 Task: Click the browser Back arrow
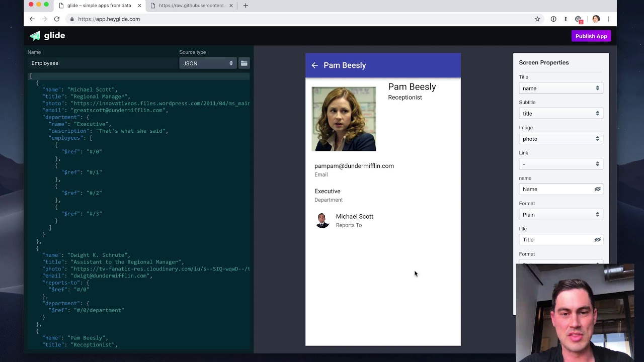click(x=32, y=19)
